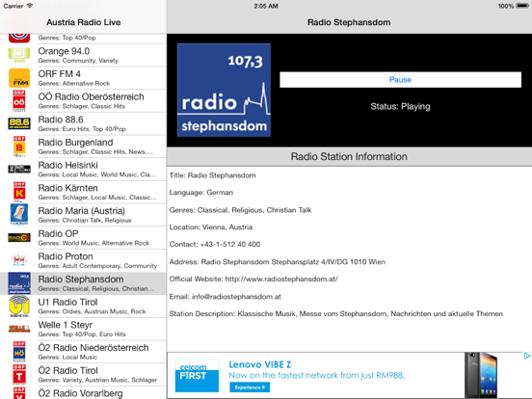
Task: Click Genres: Alternative Rock under ORF FM 4
Action: coord(74,84)
